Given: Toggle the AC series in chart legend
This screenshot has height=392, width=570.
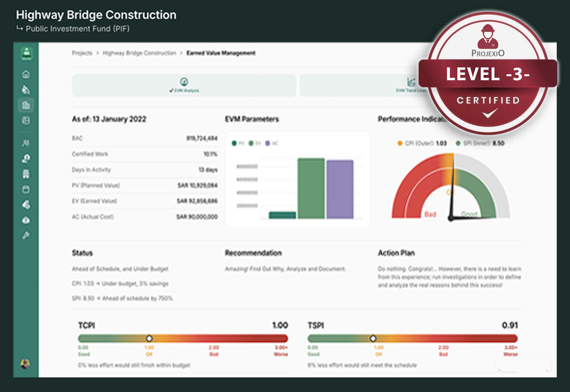Looking at the screenshot, I should pos(272,143).
